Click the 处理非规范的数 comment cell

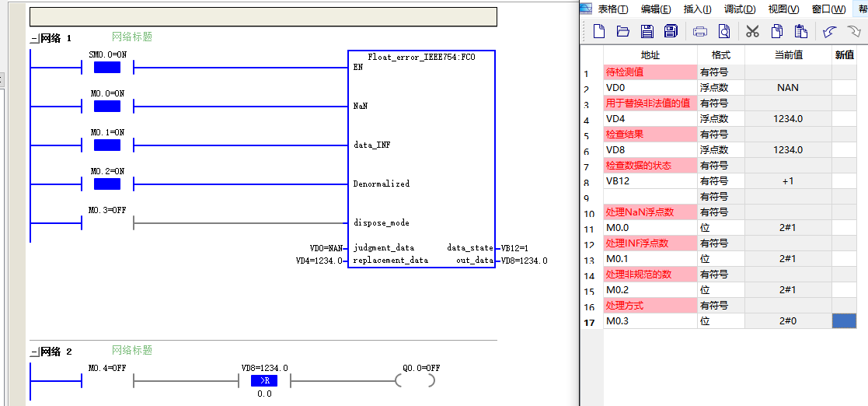(x=650, y=275)
